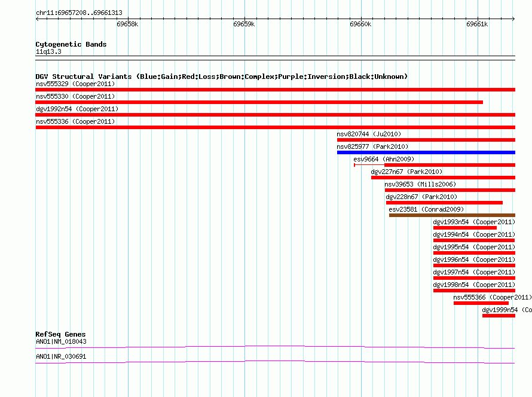Screen dimensions: 532x397
Task: Select the dgv228n67 red loss bar
Action: [444, 203]
